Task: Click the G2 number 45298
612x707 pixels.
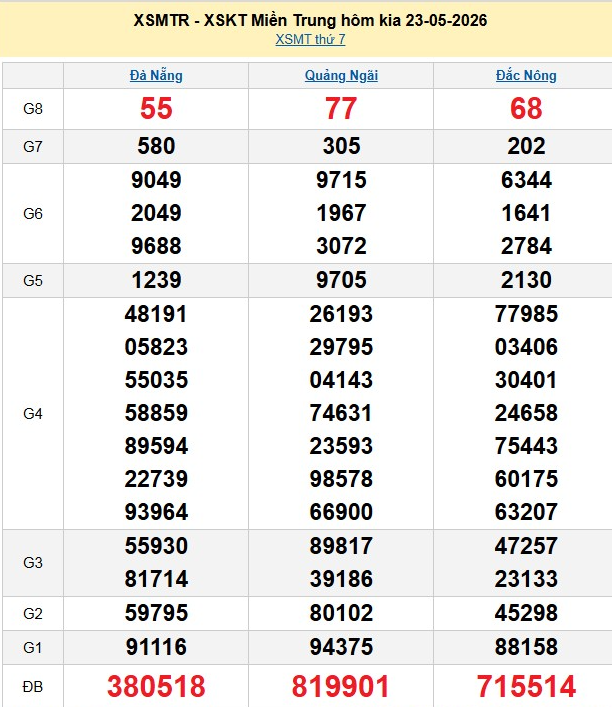Action: point(526,613)
